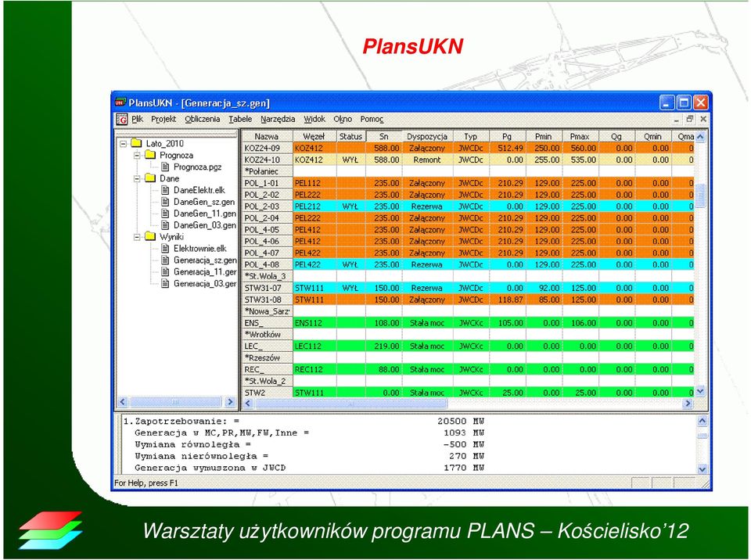
Task: Open the Projekt menu
Action: (x=163, y=119)
